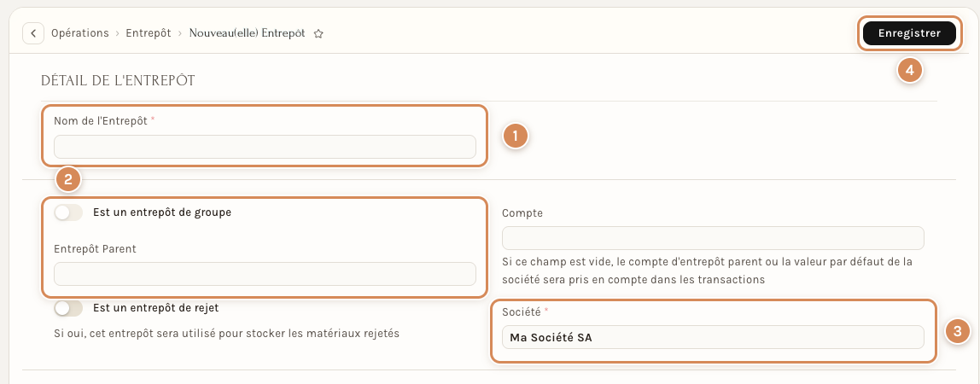Click the Nouveau(elle) Entrepôt title
Screen dimensions: 980x384
248,33
